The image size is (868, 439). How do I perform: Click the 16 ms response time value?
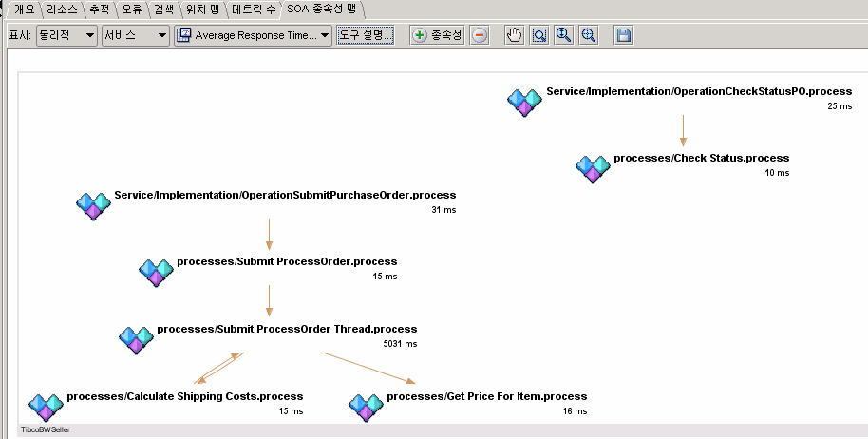tap(575, 411)
